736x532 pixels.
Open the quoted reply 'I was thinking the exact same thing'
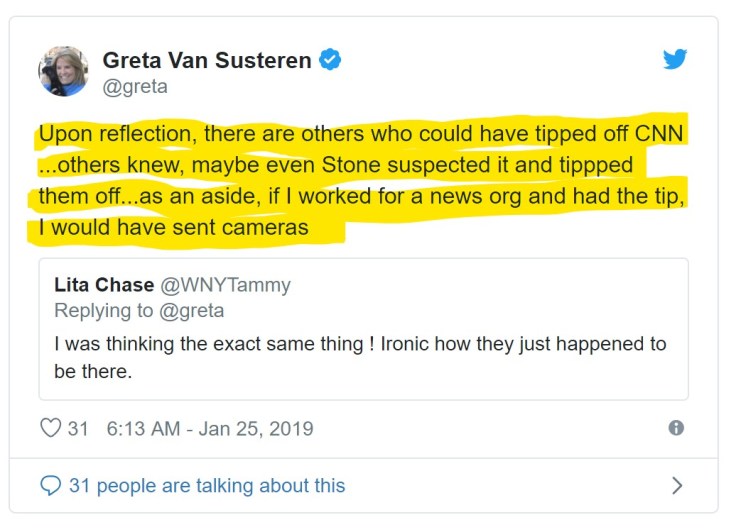tap(360, 344)
